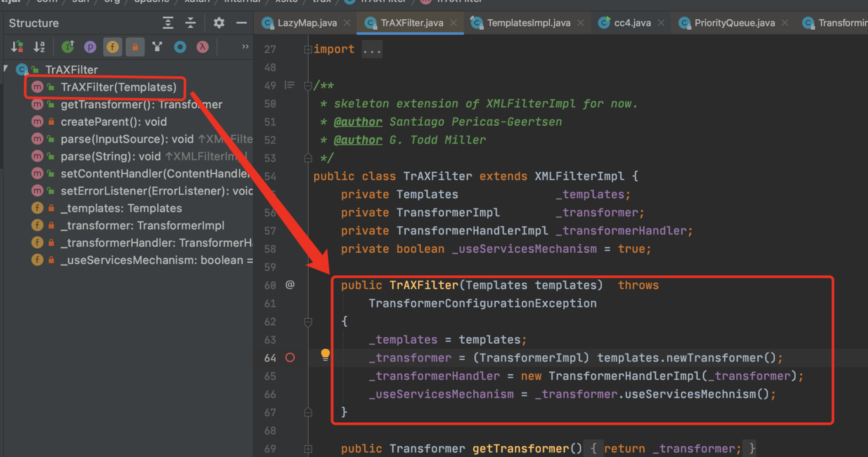Click useServicesMechnism() call on line 66
Image resolution: width=868 pixels, height=457 pixels.
697,394
